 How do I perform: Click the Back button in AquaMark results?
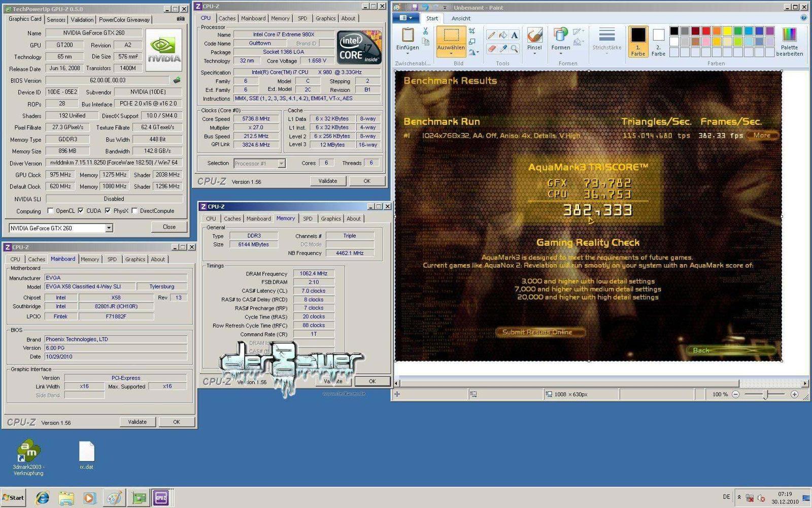731,351
